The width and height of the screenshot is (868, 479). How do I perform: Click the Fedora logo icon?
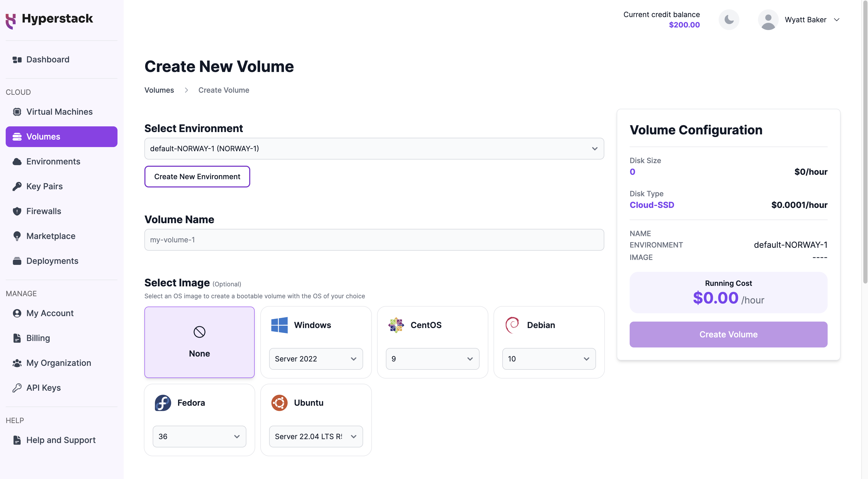(163, 403)
